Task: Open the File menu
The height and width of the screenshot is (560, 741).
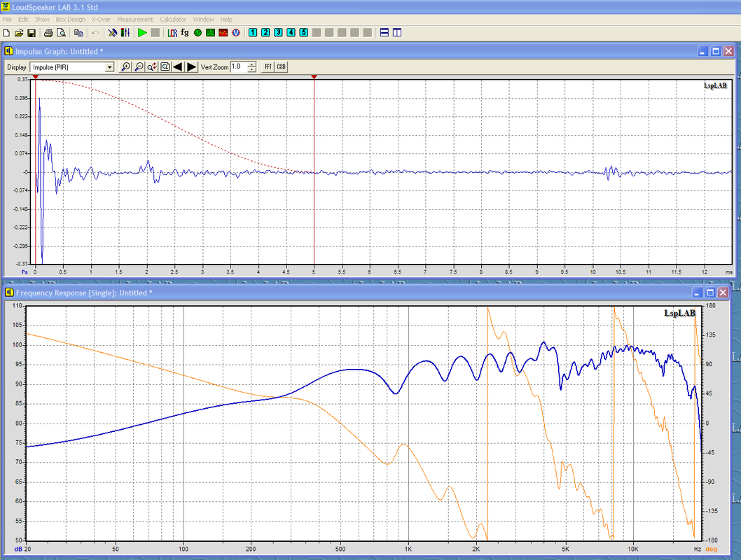Action: click(x=8, y=20)
